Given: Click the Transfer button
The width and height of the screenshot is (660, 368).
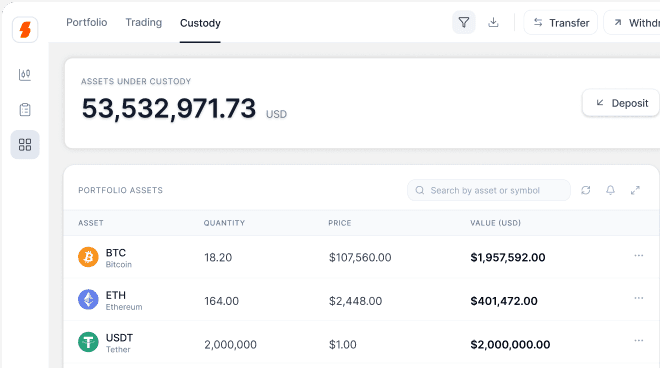Looking at the screenshot, I should (560, 23).
